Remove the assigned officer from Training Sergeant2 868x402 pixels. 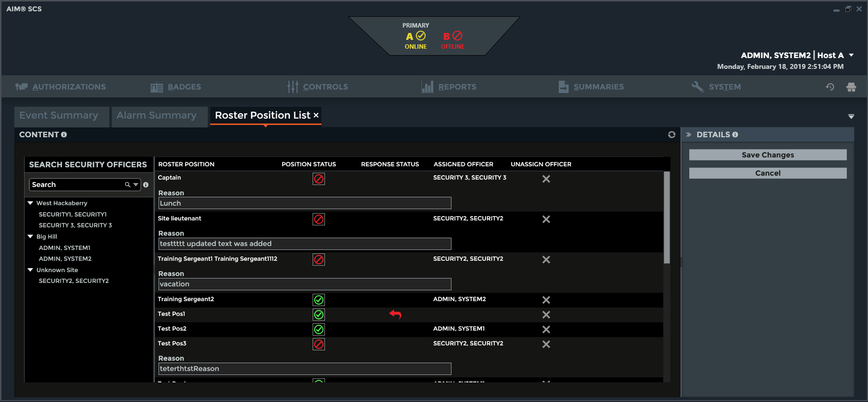click(546, 300)
